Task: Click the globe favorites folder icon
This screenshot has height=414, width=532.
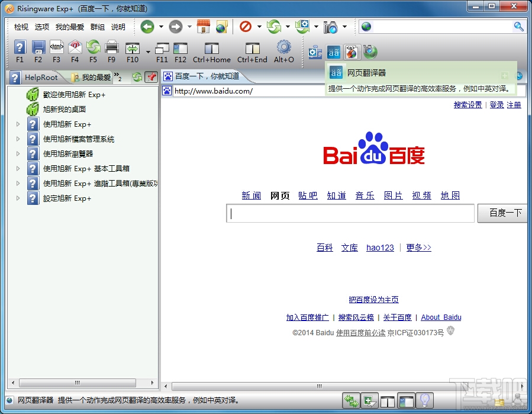Action: tap(221, 27)
